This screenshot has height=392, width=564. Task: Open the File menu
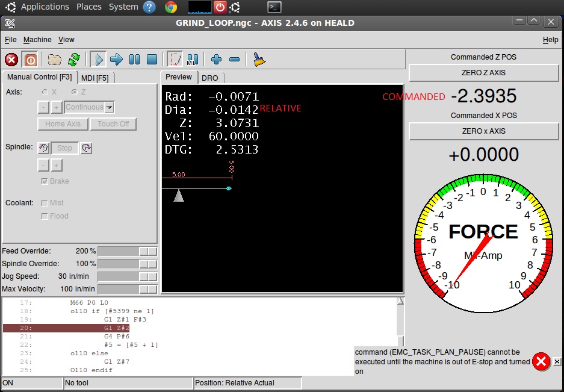tap(10, 40)
